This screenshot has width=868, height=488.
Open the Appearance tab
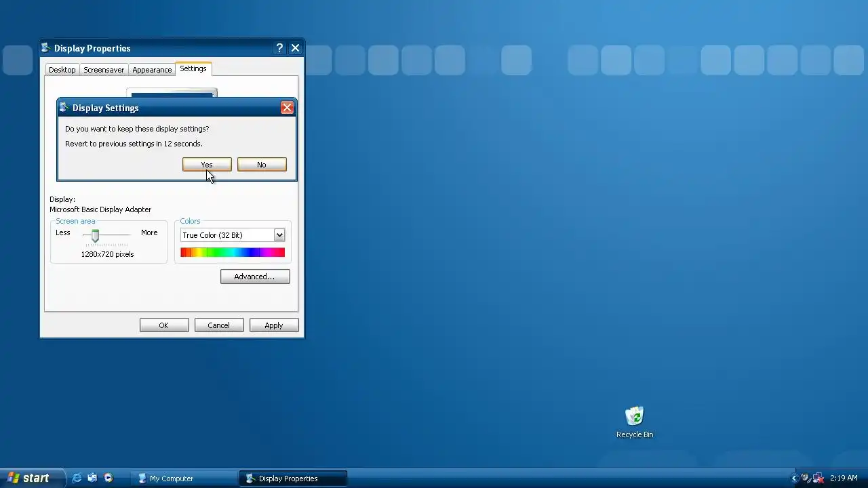pyautogui.click(x=152, y=70)
